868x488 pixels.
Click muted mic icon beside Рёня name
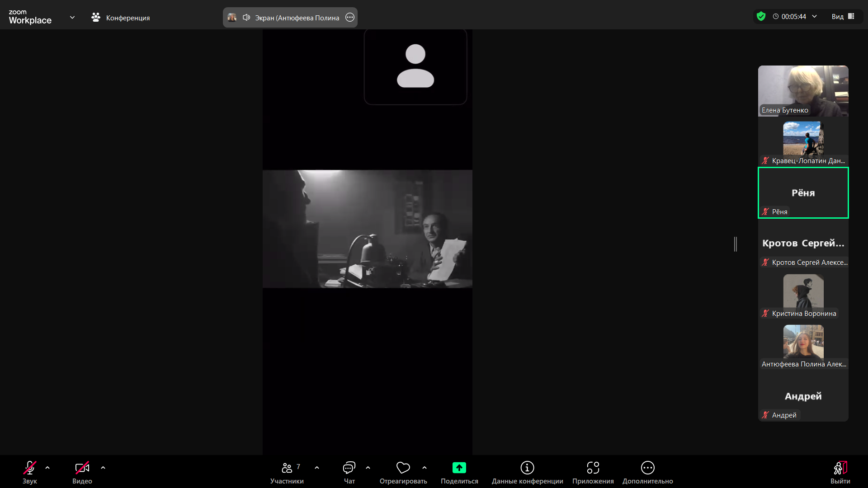point(765,211)
